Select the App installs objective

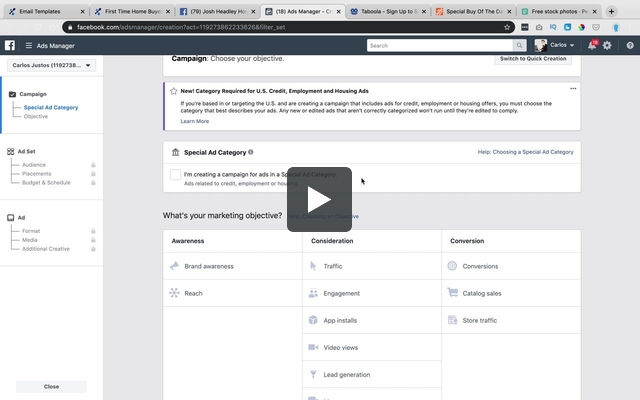click(372, 320)
